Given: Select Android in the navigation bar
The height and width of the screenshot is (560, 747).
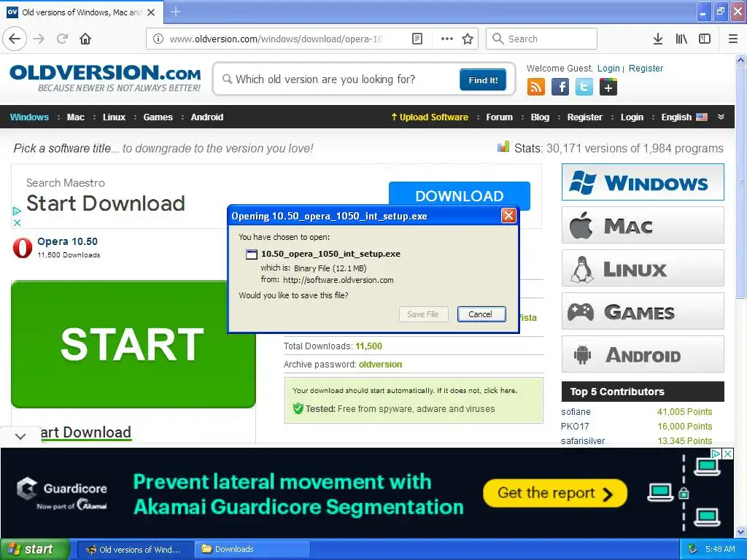Looking at the screenshot, I should (x=206, y=117).
